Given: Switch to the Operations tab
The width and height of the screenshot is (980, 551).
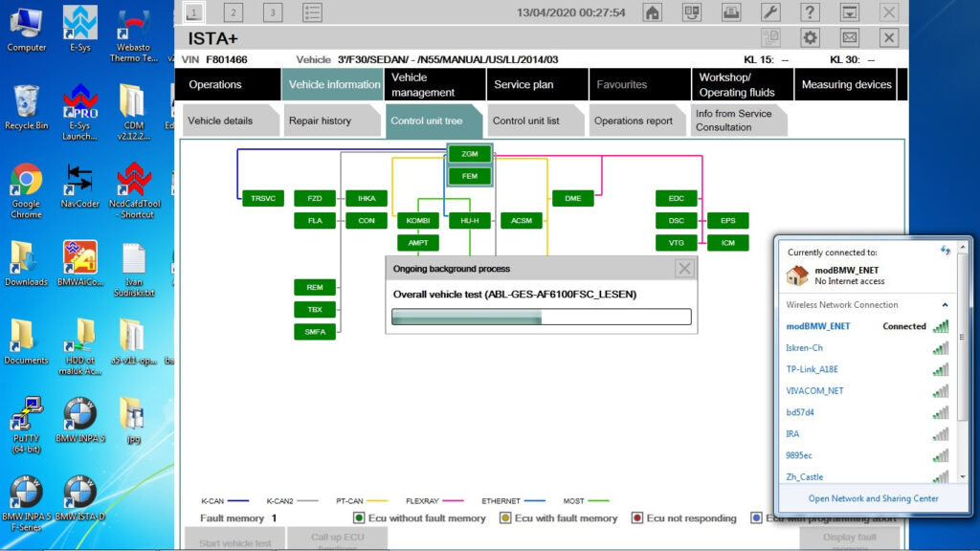Looking at the screenshot, I should 228,84.
